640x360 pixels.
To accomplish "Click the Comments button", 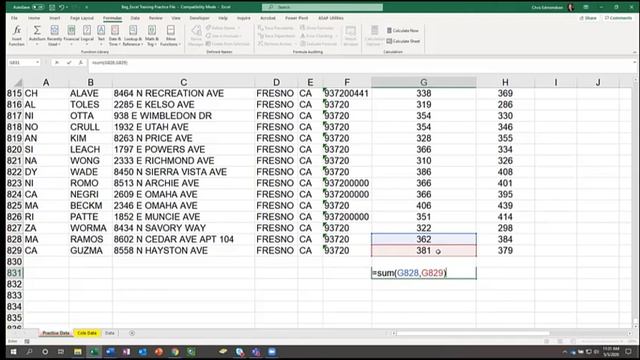I will point(618,18).
